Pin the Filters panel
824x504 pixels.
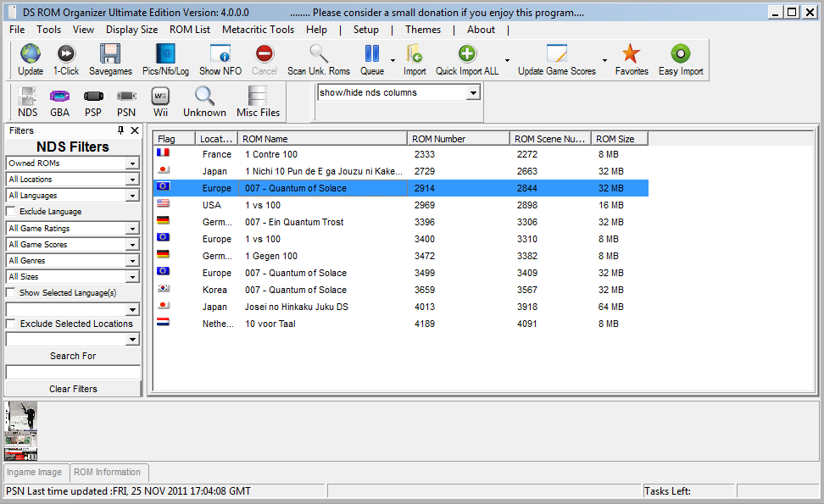point(121,130)
